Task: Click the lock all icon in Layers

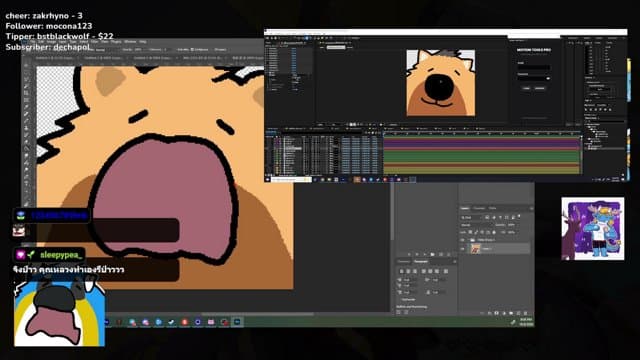Action: pos(494,232)
